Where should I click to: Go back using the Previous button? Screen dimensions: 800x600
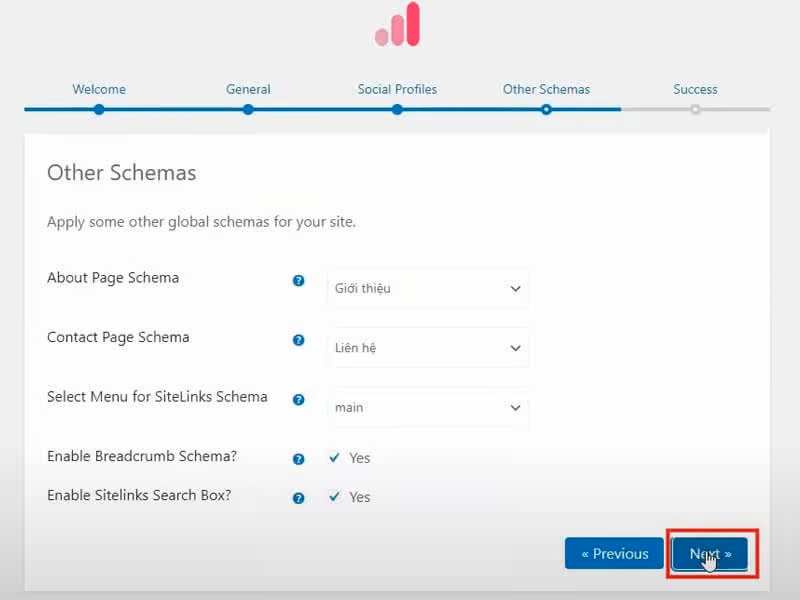(614, 553)
